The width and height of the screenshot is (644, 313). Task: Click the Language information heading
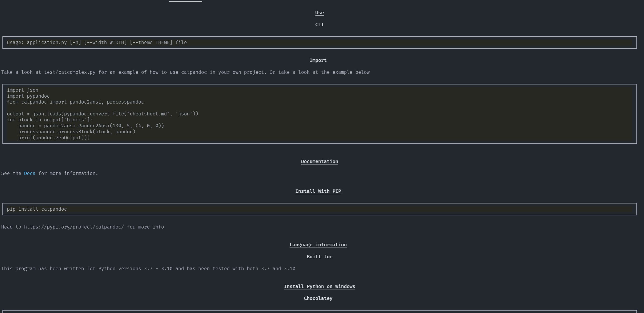coord(318,245)
